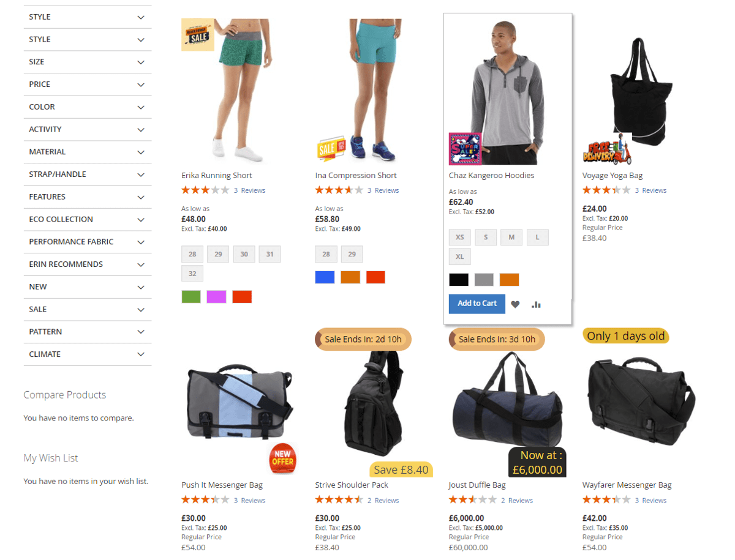Image resolution: width=735 pixels, height=560 pixels.
Task: Select size XS for Chaz Kangeroo Hoodies
Action: tap(460, 237)
